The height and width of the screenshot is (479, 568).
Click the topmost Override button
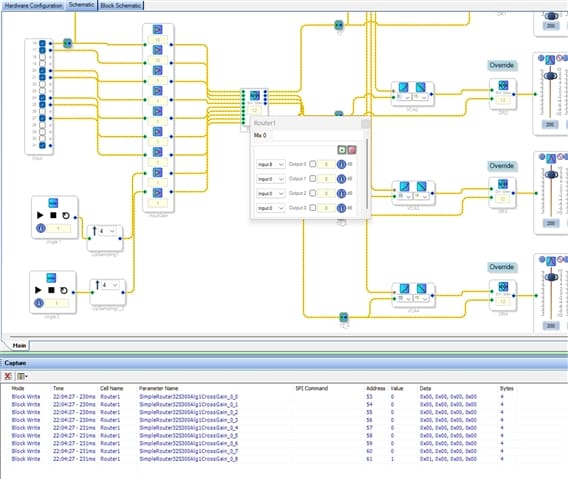coord(502,65)
